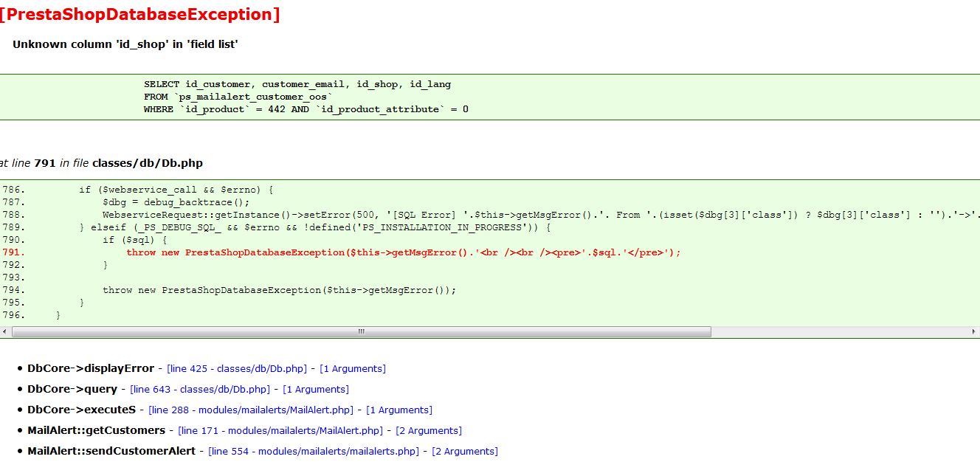The height and width of the screenshot is (462, 980).
Task: Click the Unknown column 'id_shop' error message
Action: (125, 44)
